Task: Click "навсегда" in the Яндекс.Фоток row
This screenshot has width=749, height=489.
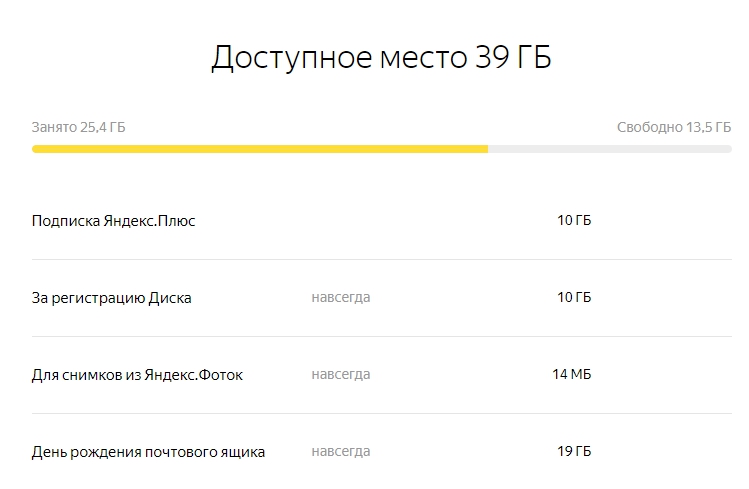Action: click(341, 374)
